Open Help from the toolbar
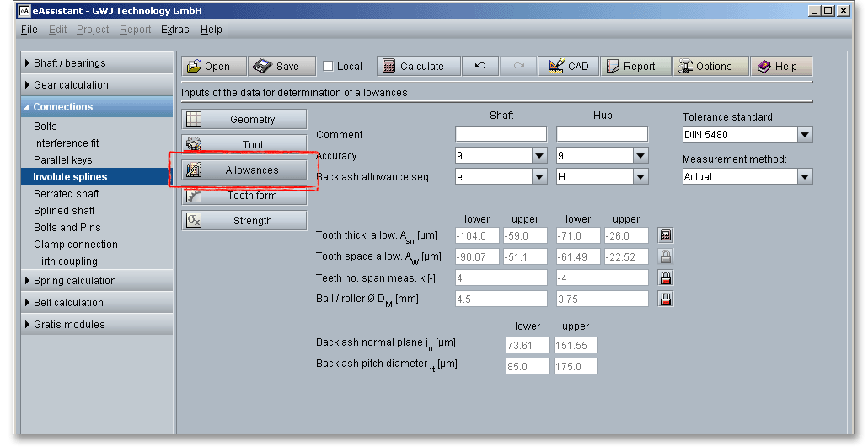The height and width of the screenshot is (447, 868). coord(780,67)
